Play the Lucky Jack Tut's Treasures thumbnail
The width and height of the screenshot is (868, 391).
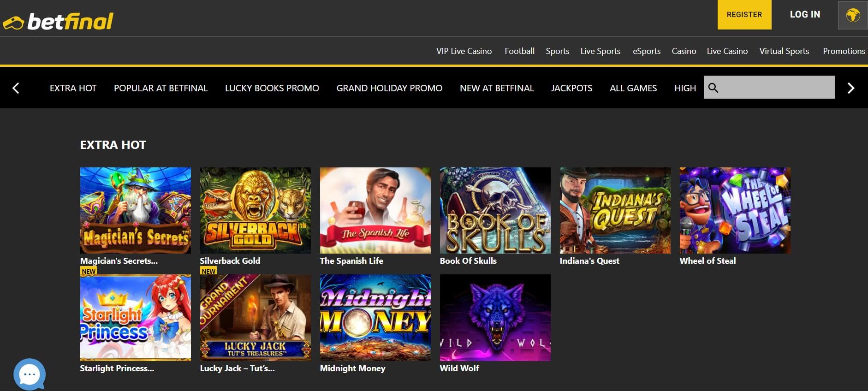[x=256, y=318]
